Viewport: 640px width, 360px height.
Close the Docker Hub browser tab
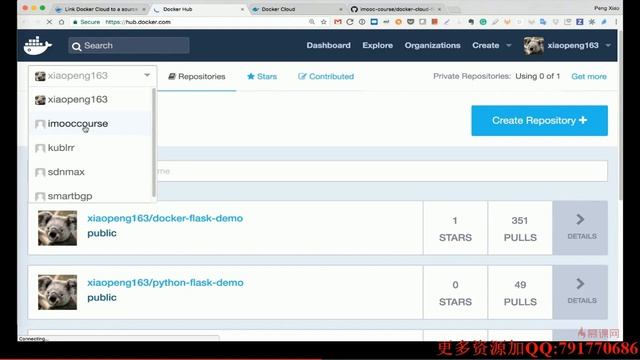pyautogui.click(x=242, y=9)
